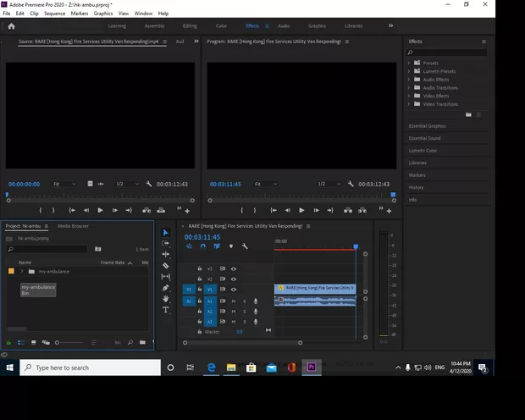
Task: Open Source monitor Fit zoom dropdown
Action: 64,184
